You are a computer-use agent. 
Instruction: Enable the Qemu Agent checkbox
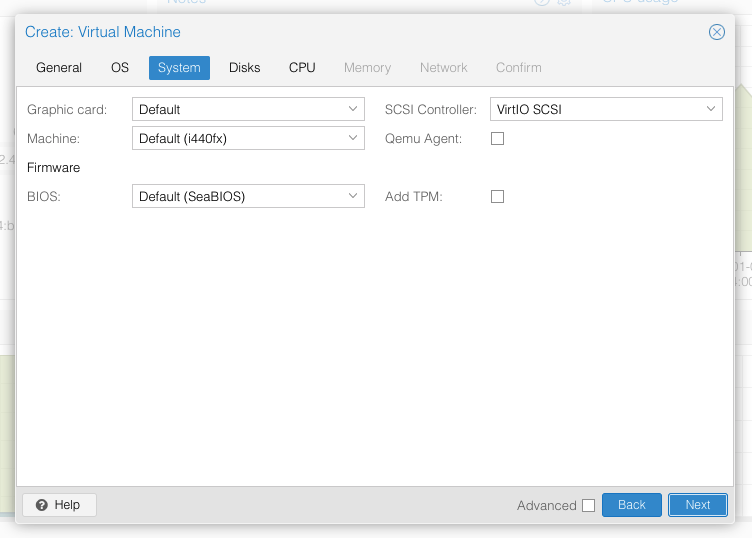pos(497,139)
